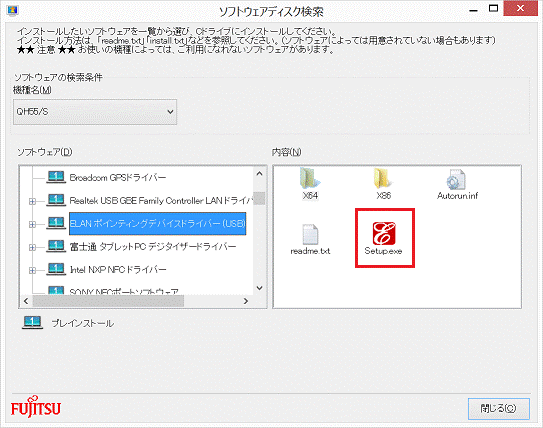Select Realtek USB GBE Family Controller LAN driver row

(x=161, y=200)
